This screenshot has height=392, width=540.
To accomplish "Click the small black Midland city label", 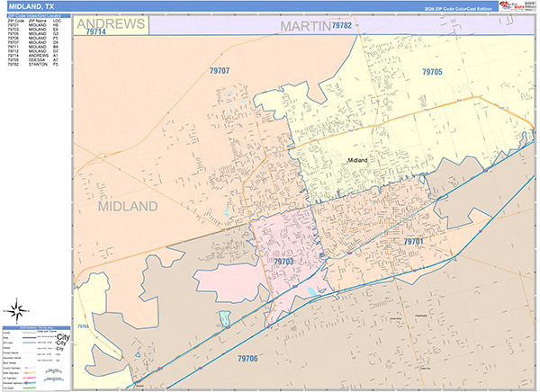I will 357,160.
